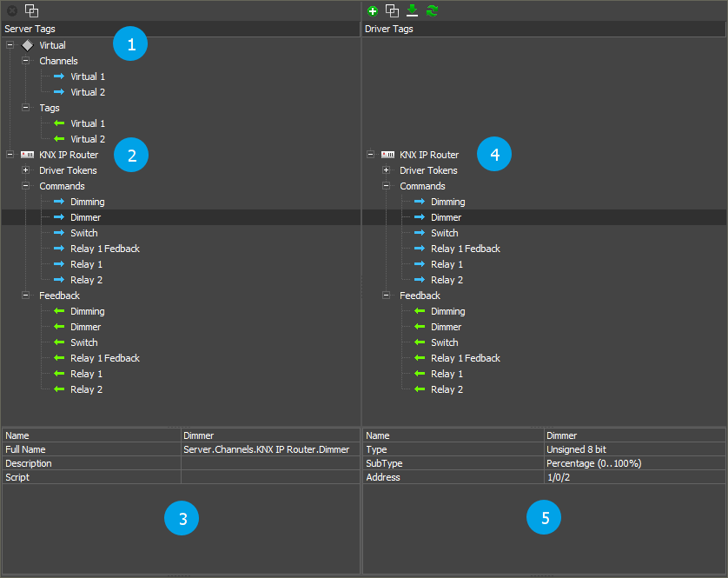Click the disabled delete icon in Server Tags
Screen dimensions: 728x578
(12, 10)
